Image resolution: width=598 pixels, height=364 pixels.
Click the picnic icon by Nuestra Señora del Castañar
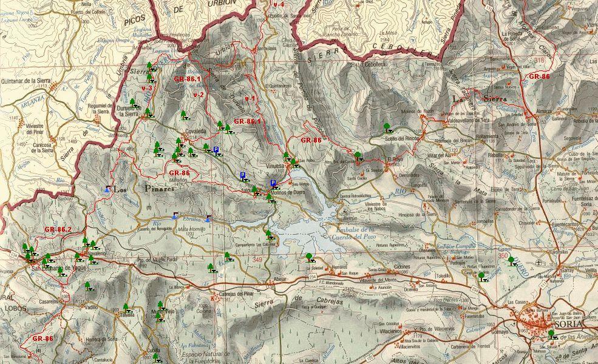pos(359,156)
